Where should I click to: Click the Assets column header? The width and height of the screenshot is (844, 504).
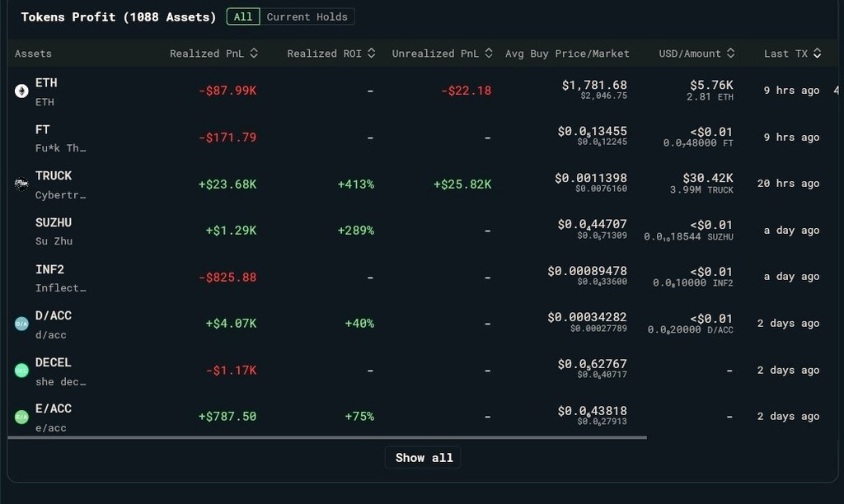click(x=33, y=54)
